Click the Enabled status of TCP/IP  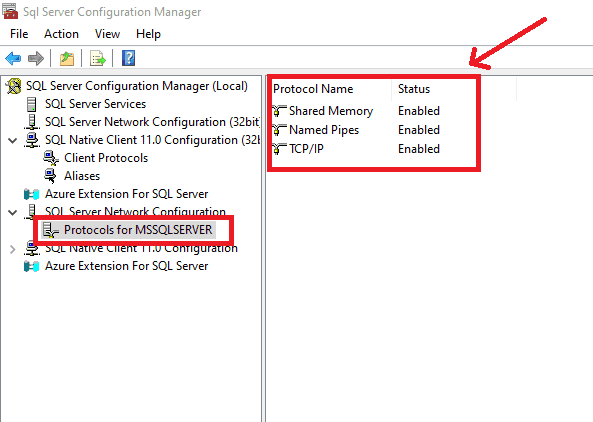pyautogui.click(x=419, y=149)
